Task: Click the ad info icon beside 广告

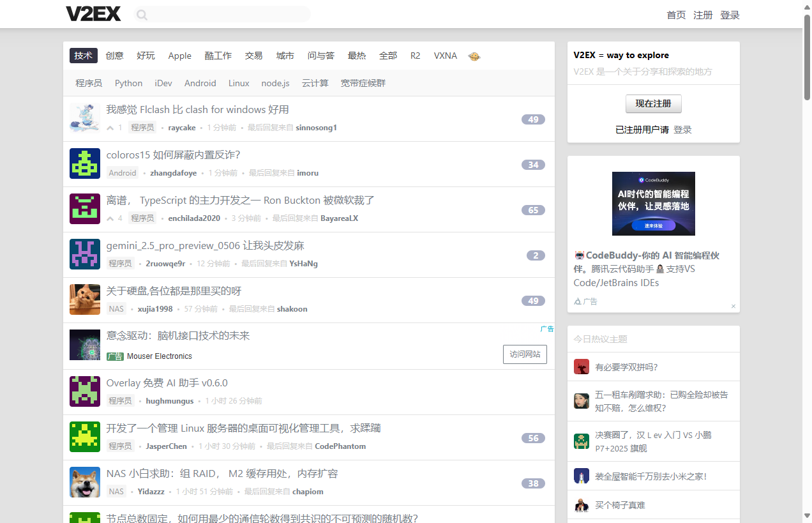Action: pyautogui.click(x=578, y=301)
